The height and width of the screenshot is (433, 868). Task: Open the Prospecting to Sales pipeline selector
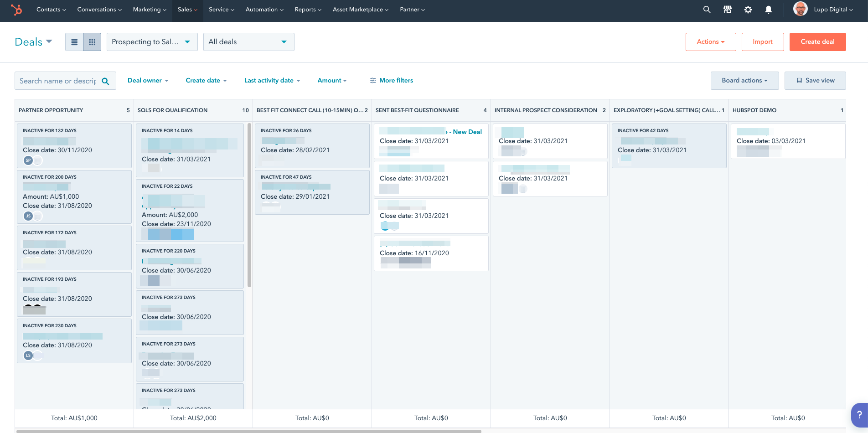(152, 41)
